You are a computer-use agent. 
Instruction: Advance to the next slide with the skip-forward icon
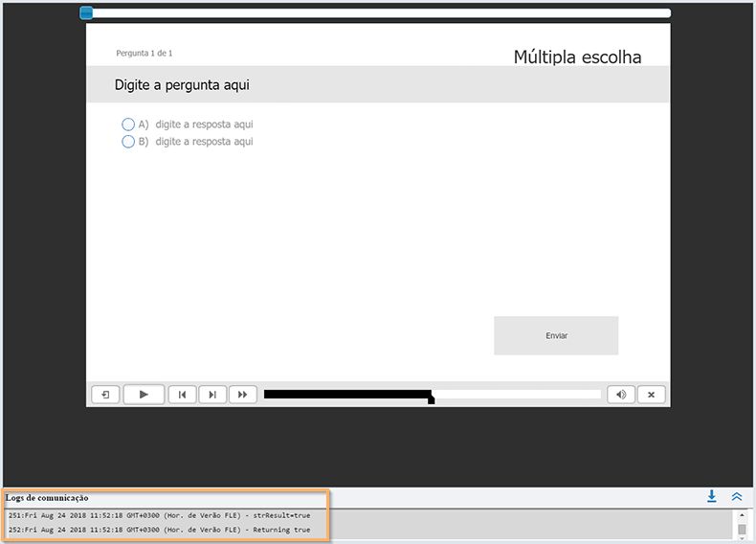(212, 395)
